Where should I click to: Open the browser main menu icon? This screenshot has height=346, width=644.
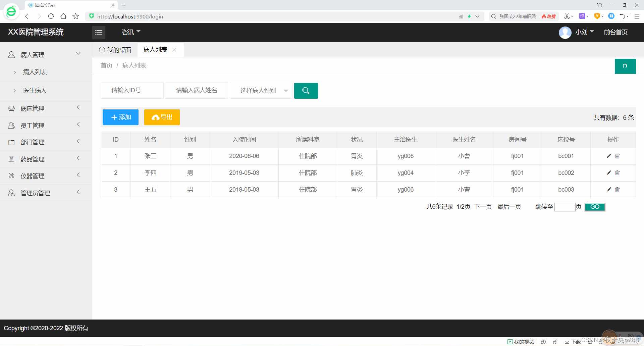click(x=637, y=16)
